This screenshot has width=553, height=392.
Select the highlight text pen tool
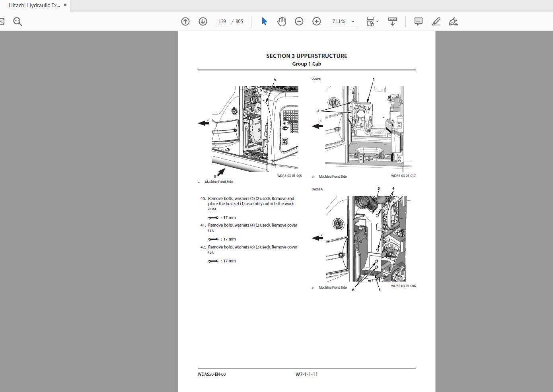pyautogui.click(x=436, y=21)
